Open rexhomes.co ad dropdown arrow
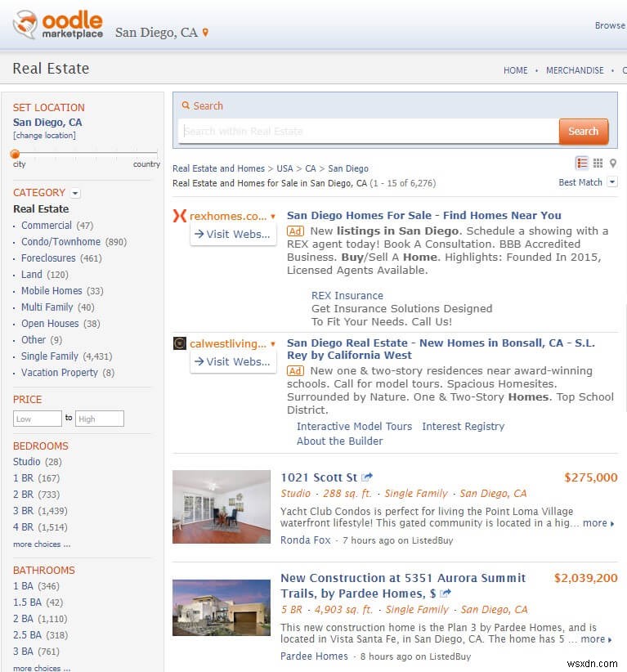The width and height of the screenshot is (627, 672). click(x=273, y=217)
